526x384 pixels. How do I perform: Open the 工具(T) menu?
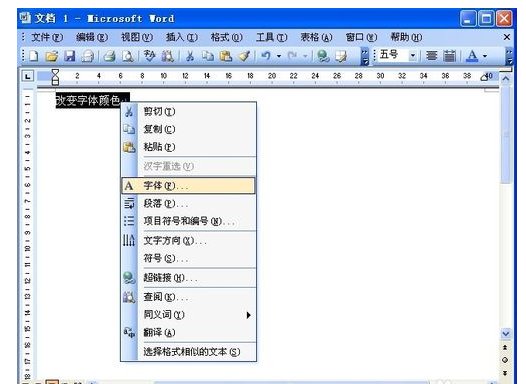(x=272, y=37)
